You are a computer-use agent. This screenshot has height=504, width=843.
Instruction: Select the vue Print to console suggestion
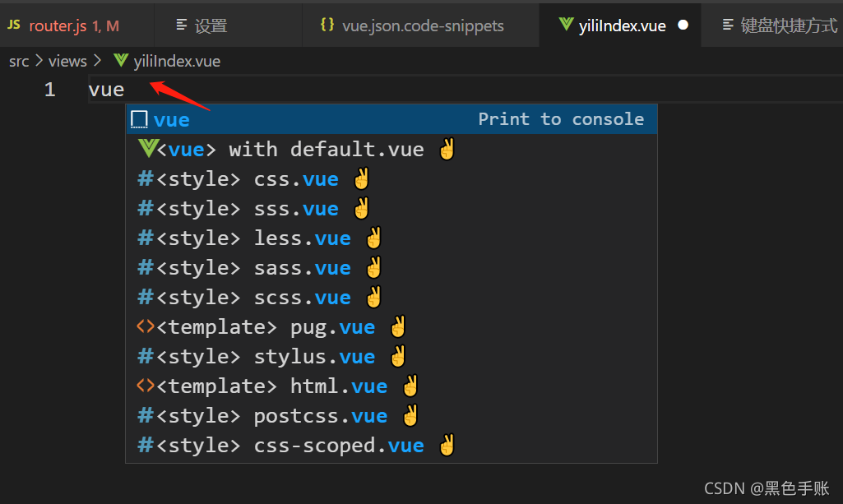coord(391,119)
